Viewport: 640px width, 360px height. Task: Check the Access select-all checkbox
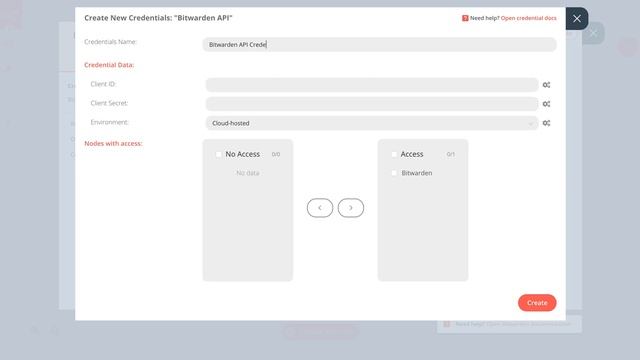(x=394, y=154)
